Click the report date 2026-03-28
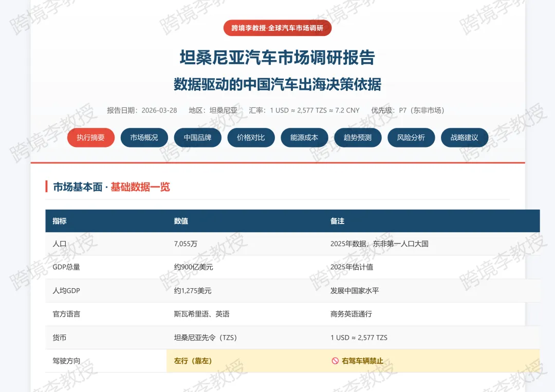The width and height of the screenshot is (555, 392). tap(159, 110)
